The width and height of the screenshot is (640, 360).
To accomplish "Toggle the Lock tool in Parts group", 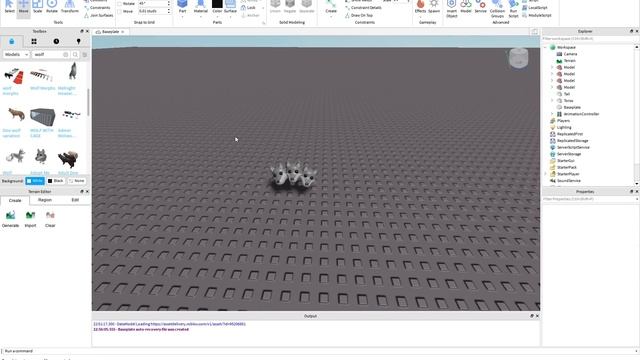I will pos(249,8).
